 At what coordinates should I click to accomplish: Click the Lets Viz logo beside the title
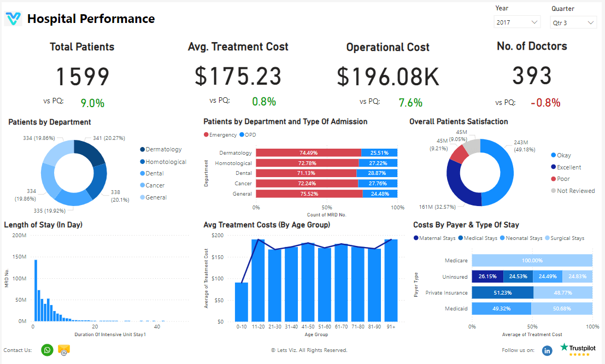click(x=14, y=17)
